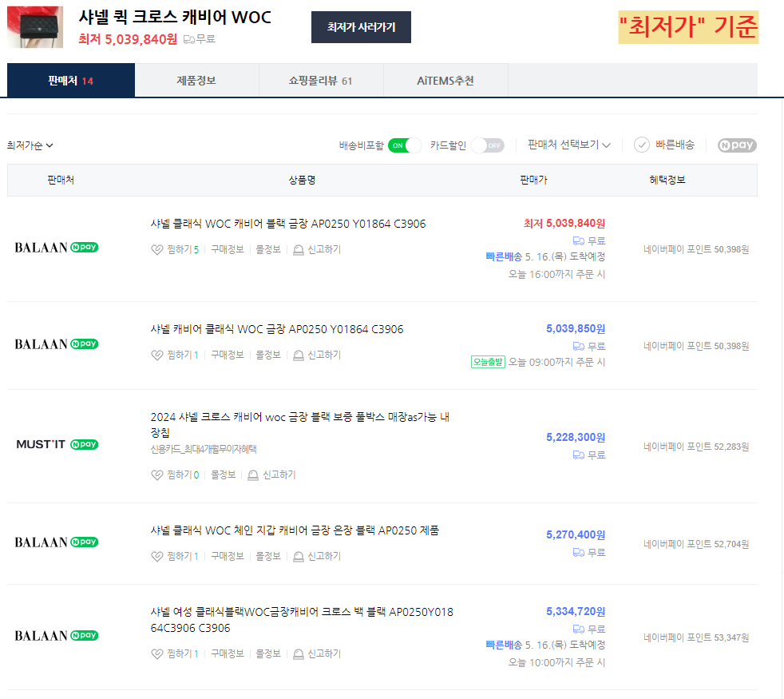Click 신고하기 bell icon on 5,039,840원 listing
The image size is (784, 699).
[299, 250]
